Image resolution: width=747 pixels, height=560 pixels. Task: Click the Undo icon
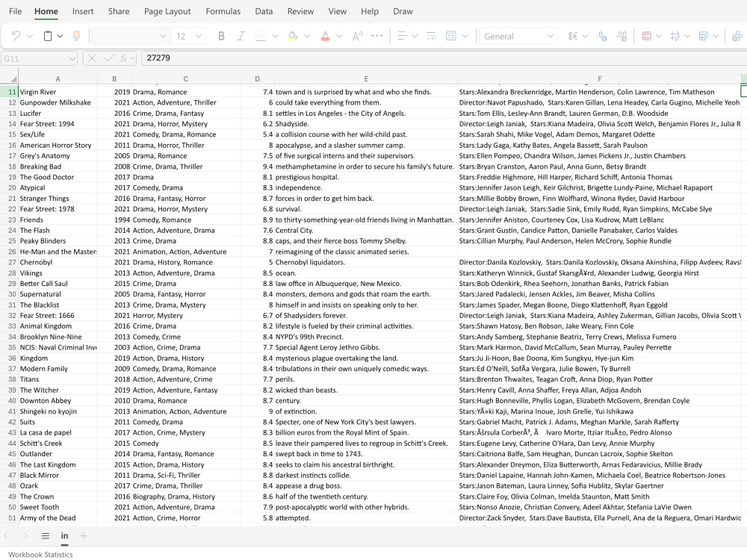[x=16, y=36]
